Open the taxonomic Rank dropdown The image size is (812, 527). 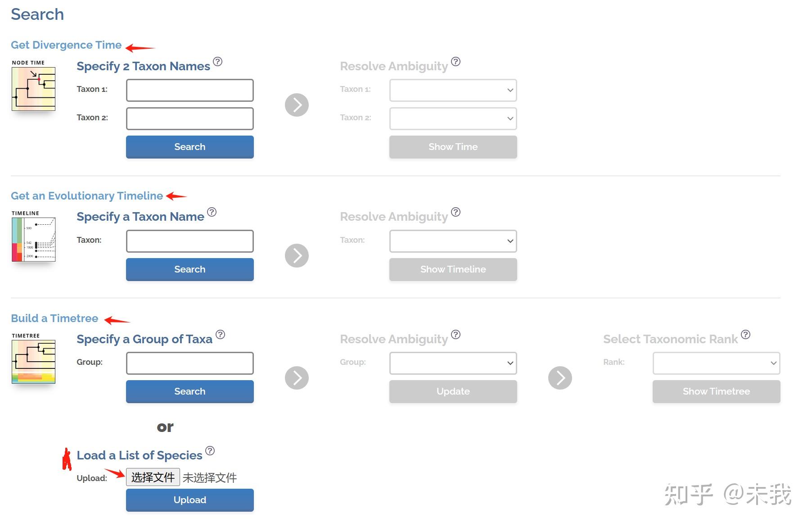pos(716,363)
